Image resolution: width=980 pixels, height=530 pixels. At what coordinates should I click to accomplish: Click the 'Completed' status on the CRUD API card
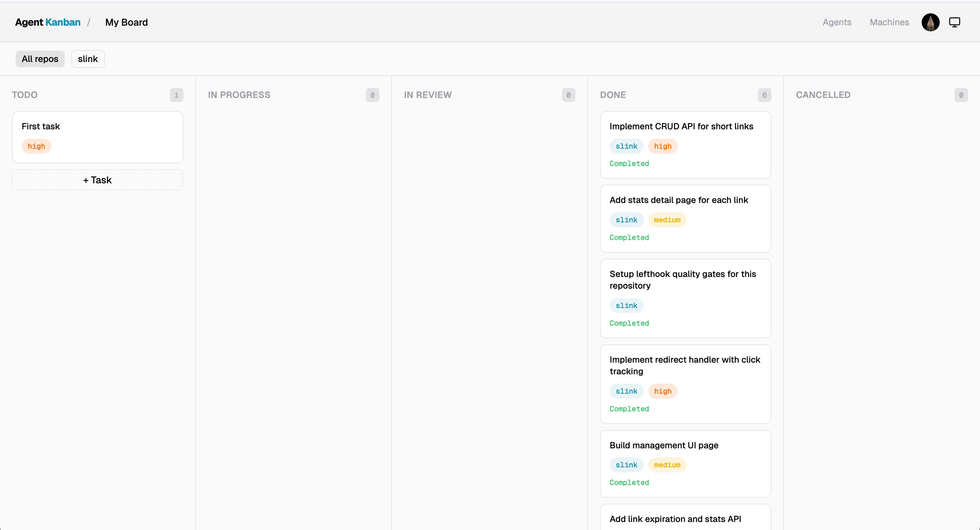pos(629,164)
